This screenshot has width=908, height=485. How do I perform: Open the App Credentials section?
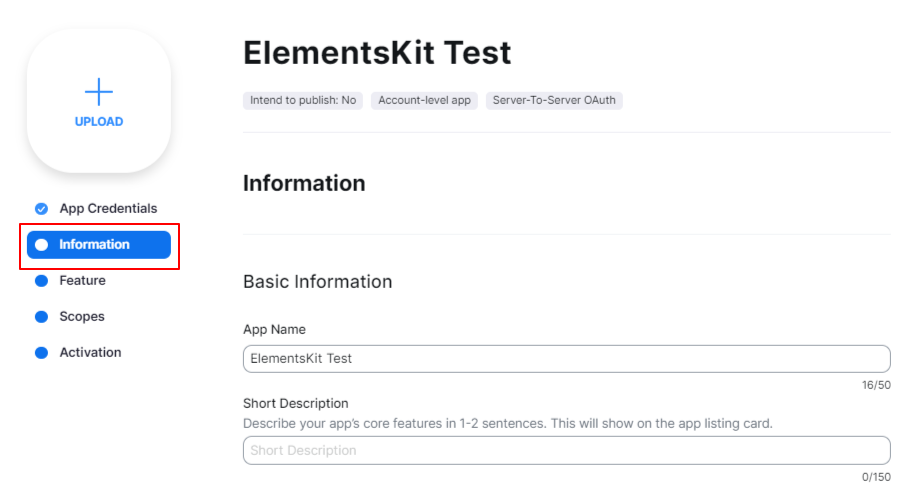coord(108,209)
